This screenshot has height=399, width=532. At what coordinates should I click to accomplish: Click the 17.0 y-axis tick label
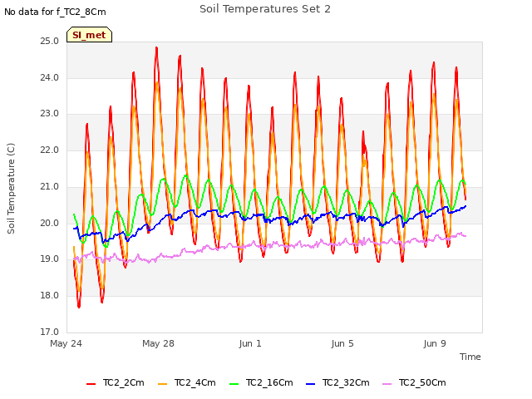(50, 332)
